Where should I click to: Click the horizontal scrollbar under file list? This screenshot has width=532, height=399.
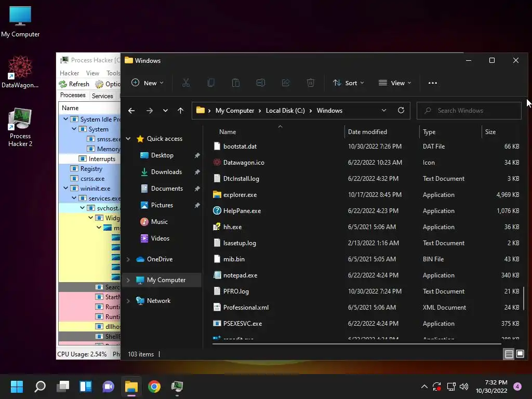point(356,344)
